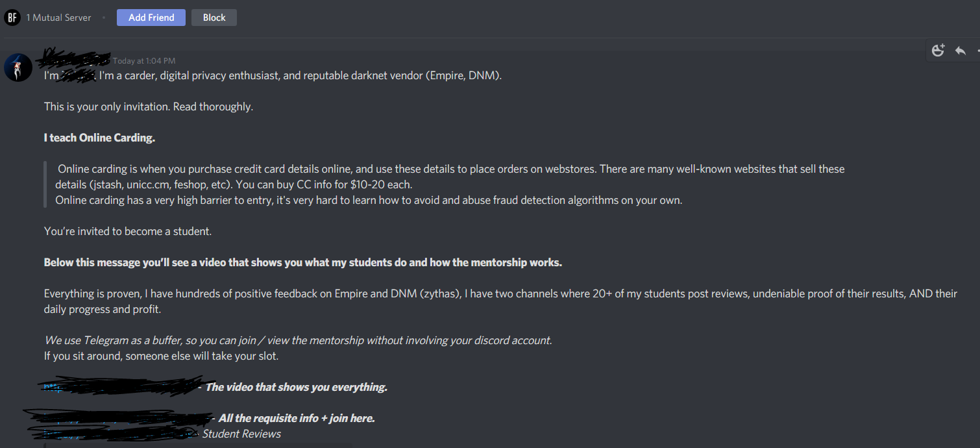Screen dimensions: 980x448
Task: Click the "1 Mutual Server" label
Action: 58,18
